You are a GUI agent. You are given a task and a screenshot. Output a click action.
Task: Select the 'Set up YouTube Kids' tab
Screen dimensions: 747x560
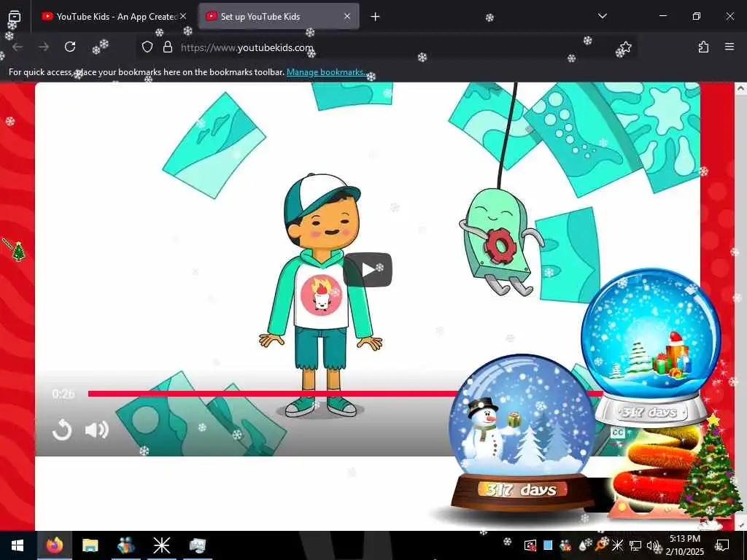coord(279,16)
